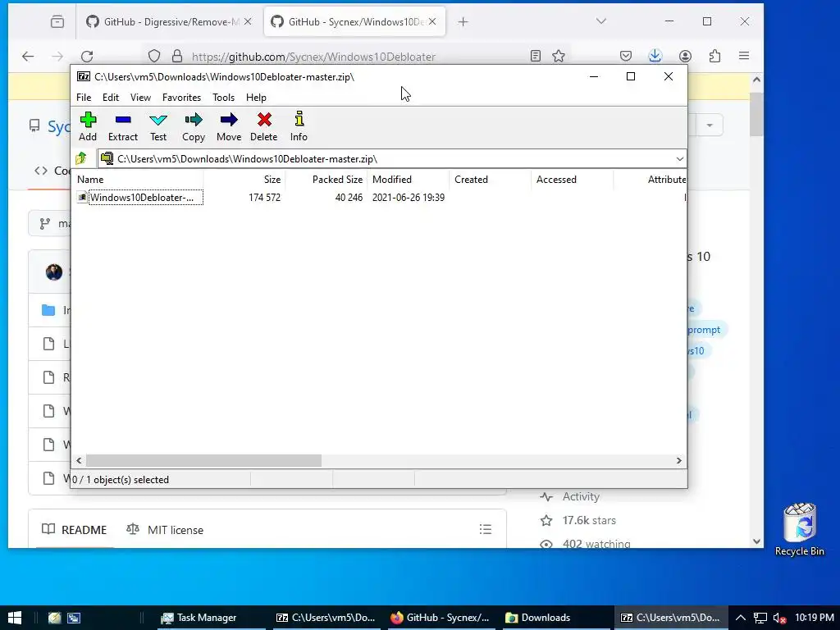Open Firefox extensions puzzle icon
The image size is (840, 630).
coord(714,57)
